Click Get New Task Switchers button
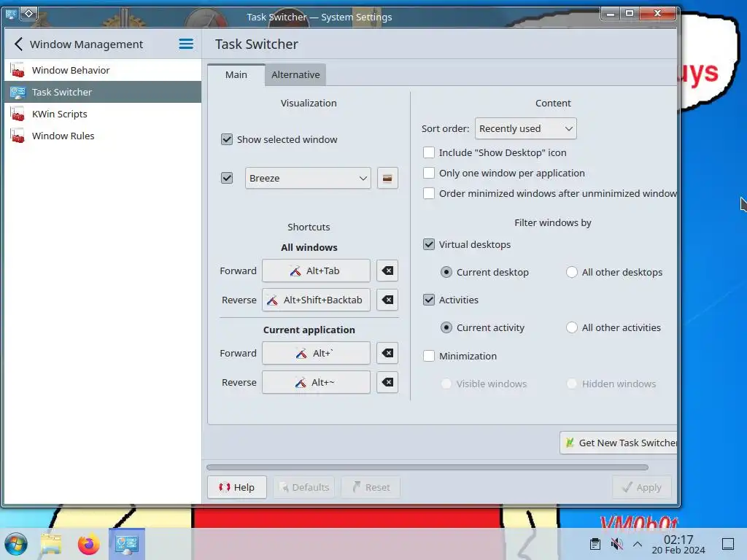This screenshot has height=560, width=747. point(619,443)
